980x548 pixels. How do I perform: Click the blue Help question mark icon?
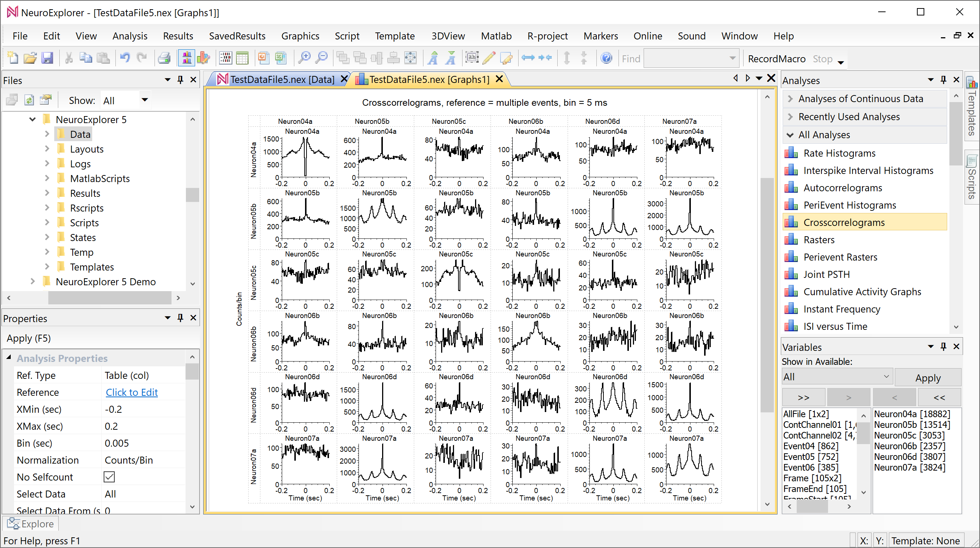[606, 58]
